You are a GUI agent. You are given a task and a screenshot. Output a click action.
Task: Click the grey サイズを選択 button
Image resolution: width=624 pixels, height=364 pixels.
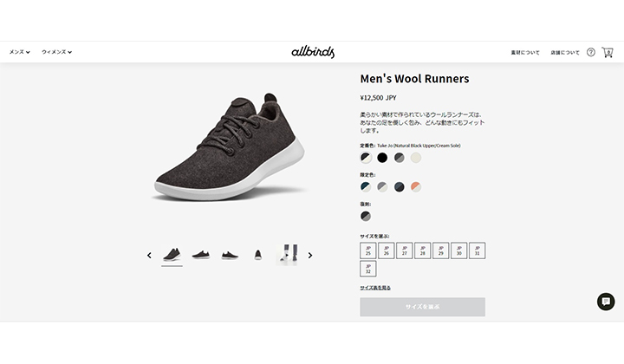tap(423, 307)
